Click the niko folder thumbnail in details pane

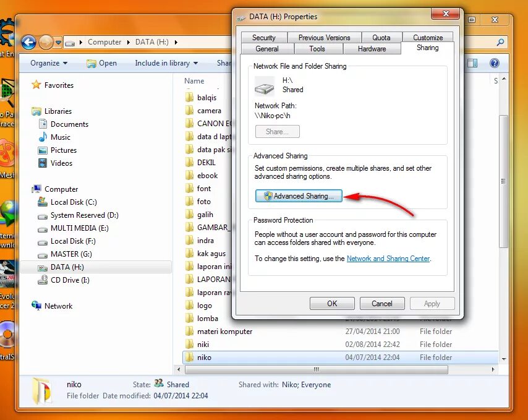[43, 391]
